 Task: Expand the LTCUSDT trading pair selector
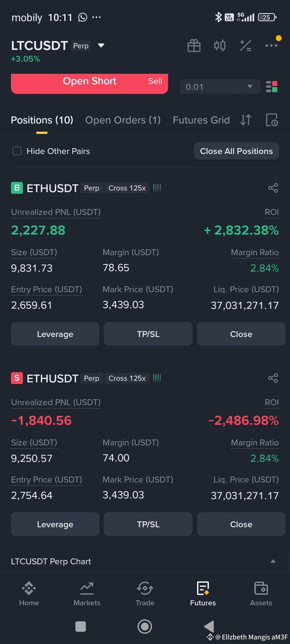[x=101, y=46]
